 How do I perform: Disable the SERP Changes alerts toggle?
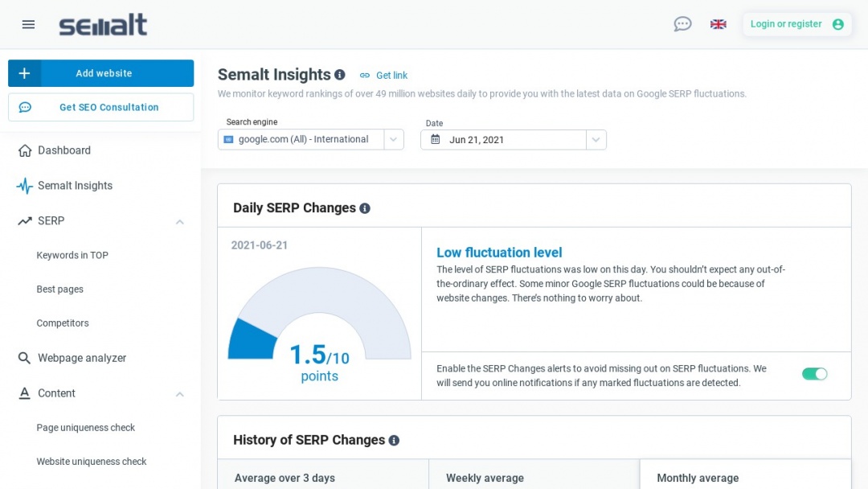point(814,374)
